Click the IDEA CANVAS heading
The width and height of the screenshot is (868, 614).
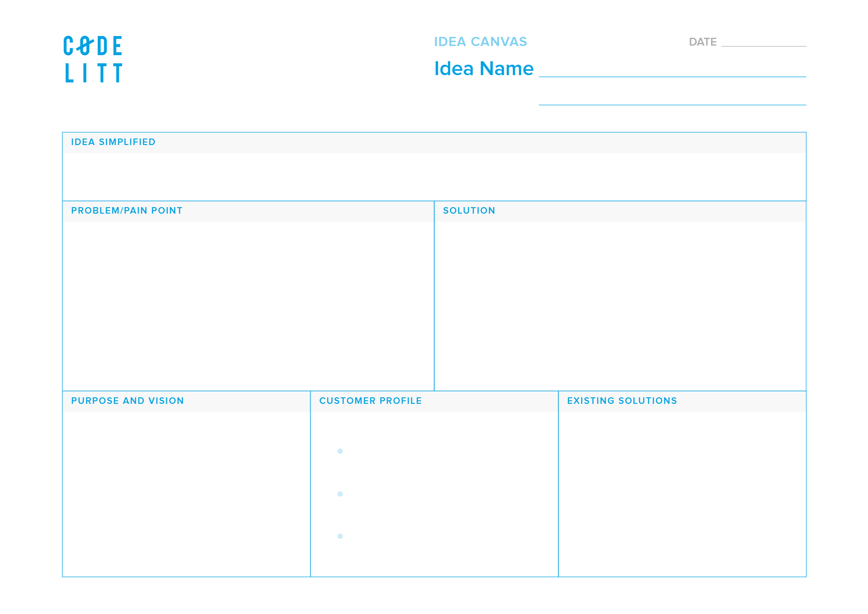tap(480, 42)
